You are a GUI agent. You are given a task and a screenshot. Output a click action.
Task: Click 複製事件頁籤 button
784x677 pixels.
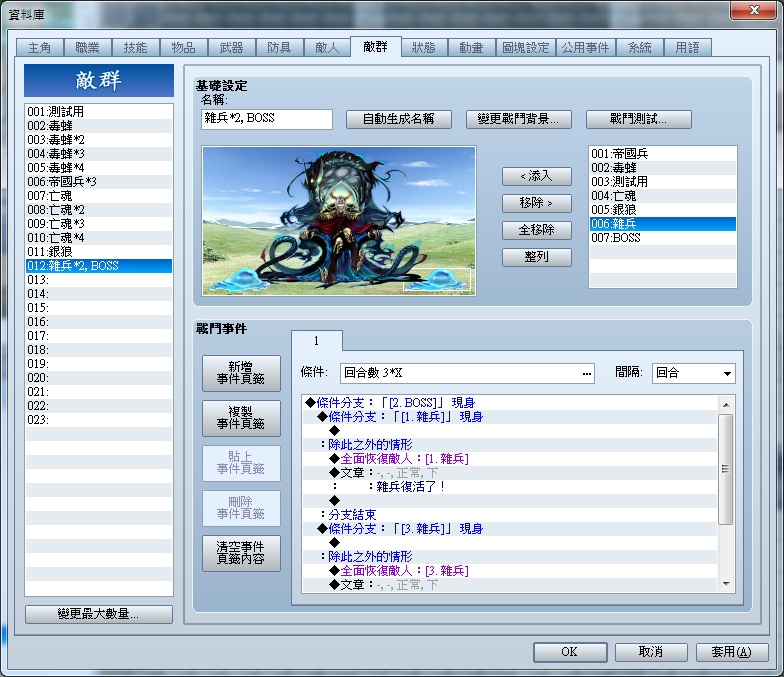(x=241, y=418)
